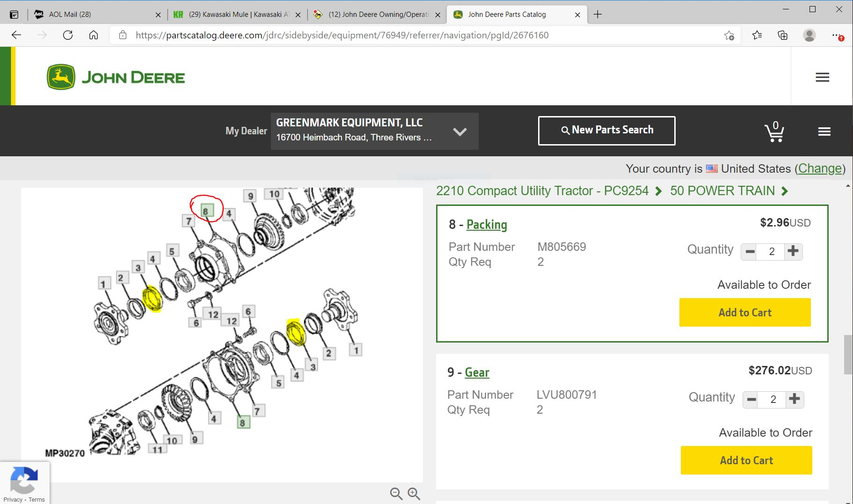This screenshot has width=853, height=504.
Task: Click GREENMARK EQUIPMENT, LLC dealer name
Action: (x=350, y=123)
